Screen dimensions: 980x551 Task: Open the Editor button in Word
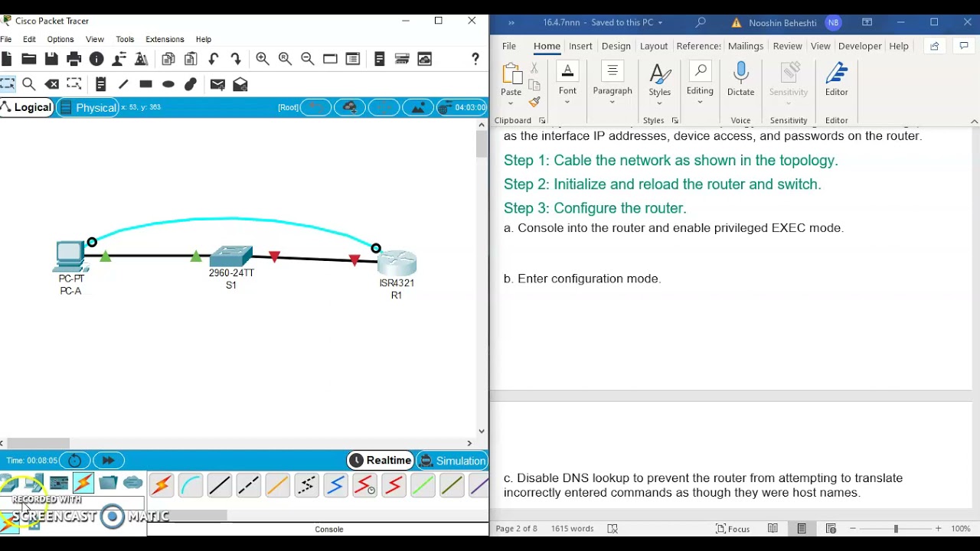click(x=837, y=80)
